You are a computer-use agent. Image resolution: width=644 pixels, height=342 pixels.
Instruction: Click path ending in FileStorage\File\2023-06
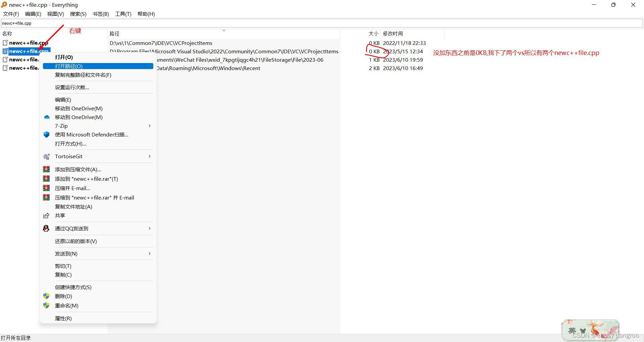240,60
